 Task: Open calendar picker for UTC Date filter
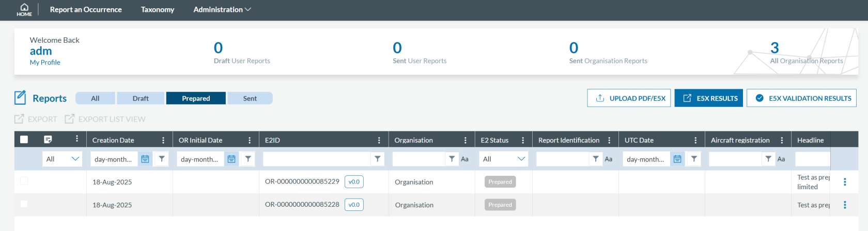point(677,159)
